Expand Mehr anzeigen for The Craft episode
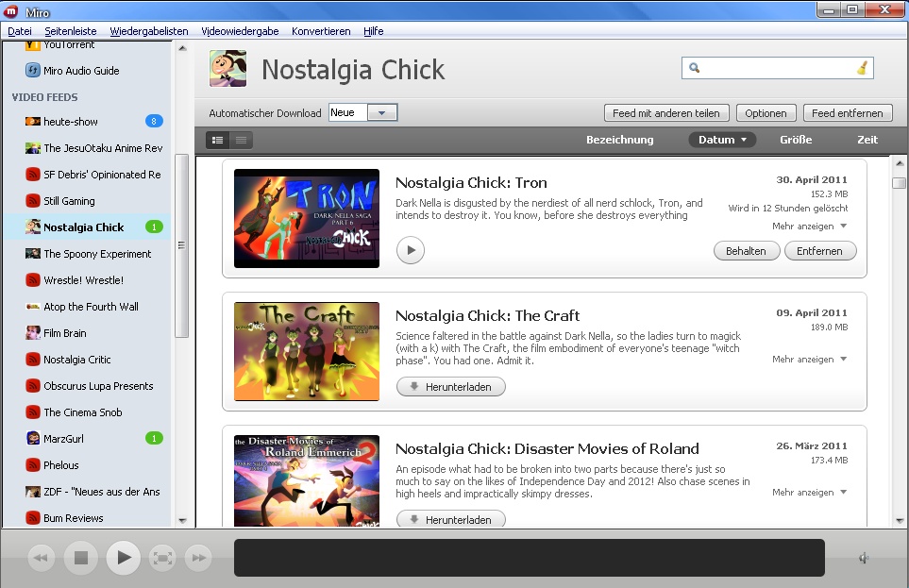 point(809,360)
